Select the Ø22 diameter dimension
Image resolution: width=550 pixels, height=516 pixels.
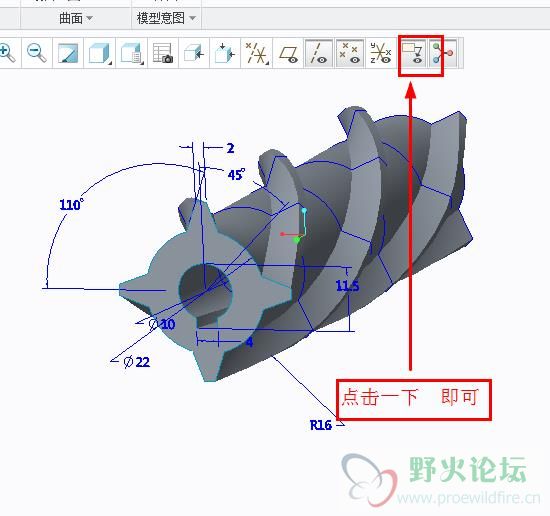pyautogui.click(x=137, y=362)
